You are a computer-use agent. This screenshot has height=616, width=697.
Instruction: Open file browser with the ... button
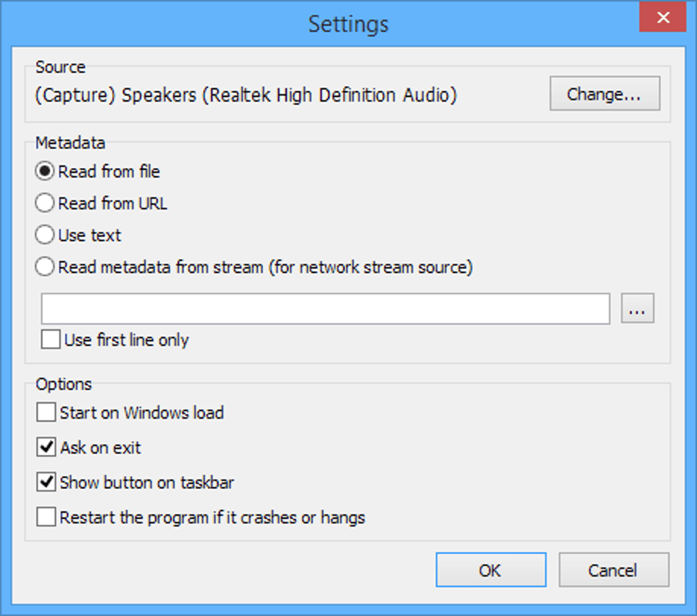point(638,308)
